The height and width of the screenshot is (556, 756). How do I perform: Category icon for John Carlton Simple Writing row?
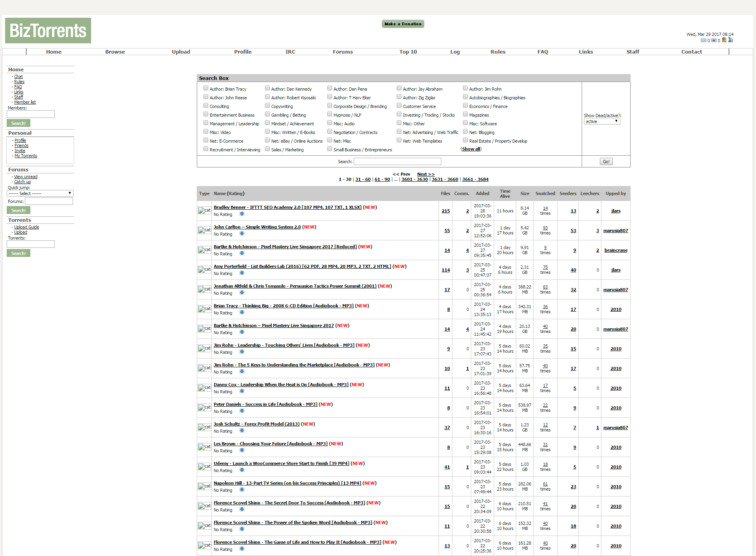tap(204, 231)
